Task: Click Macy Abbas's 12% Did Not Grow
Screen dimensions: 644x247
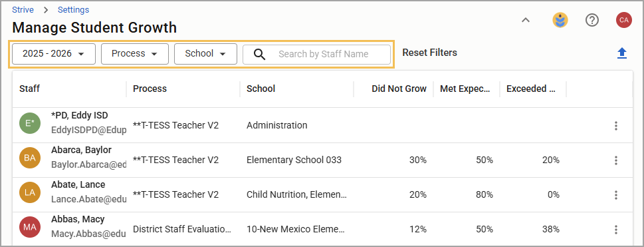Action: pyautogui.click(x=417, y=229)
